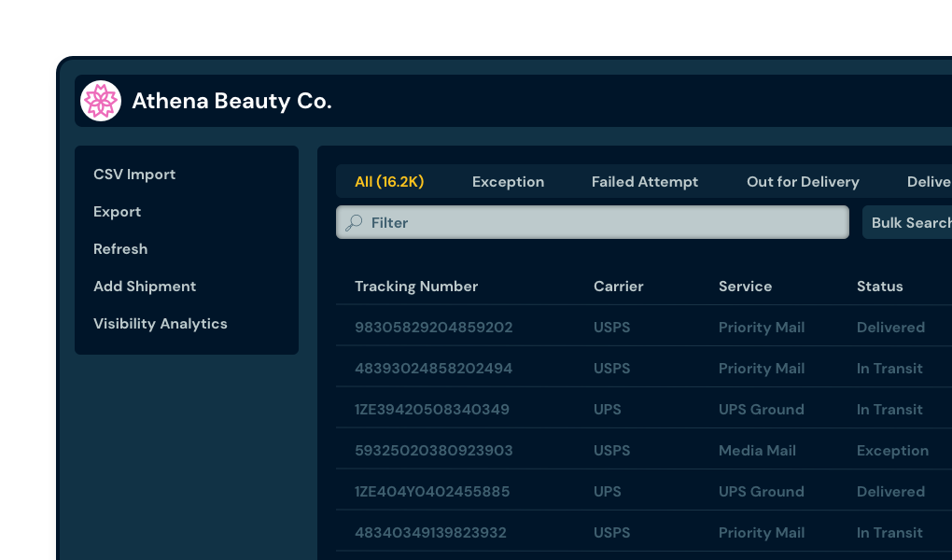
Task: Open tracking number 1ZE39420508340349
Action: point(434,409)
